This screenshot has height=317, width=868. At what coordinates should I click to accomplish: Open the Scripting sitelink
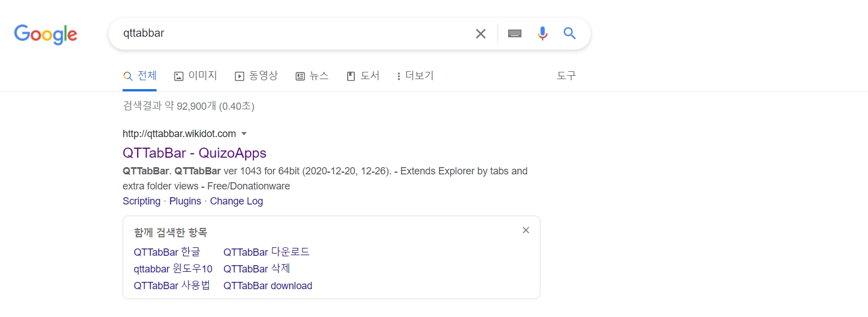click(142, 201)
